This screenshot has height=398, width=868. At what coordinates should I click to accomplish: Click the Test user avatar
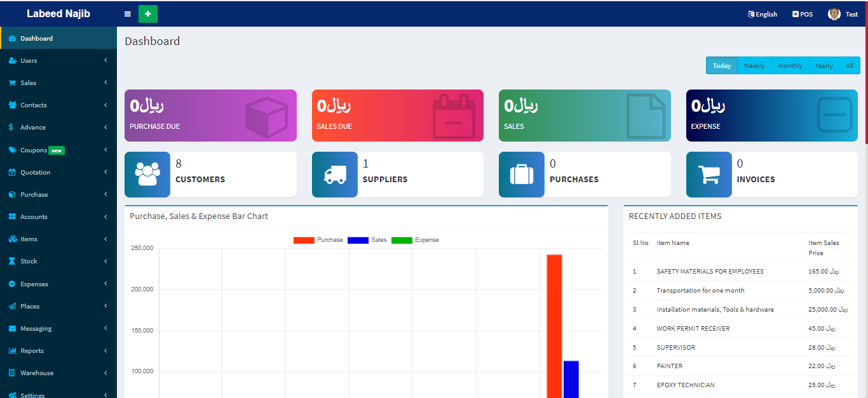pyautogui.click(x=834, y=14)
